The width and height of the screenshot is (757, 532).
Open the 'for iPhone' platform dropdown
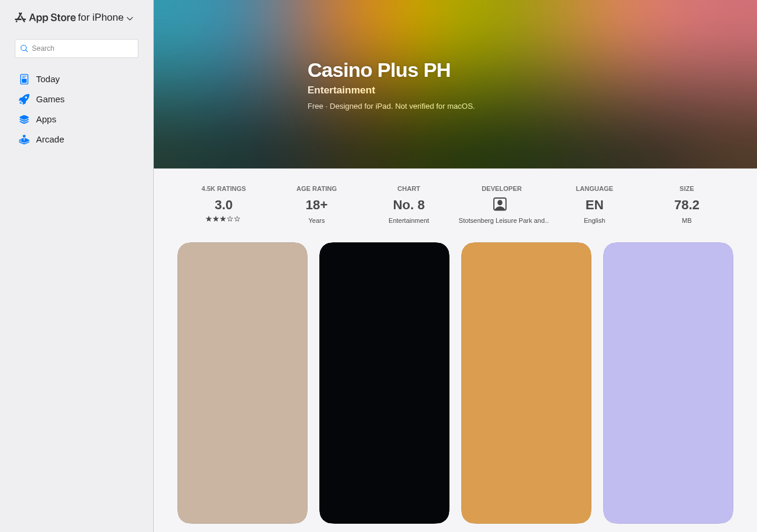pos(105,18)
